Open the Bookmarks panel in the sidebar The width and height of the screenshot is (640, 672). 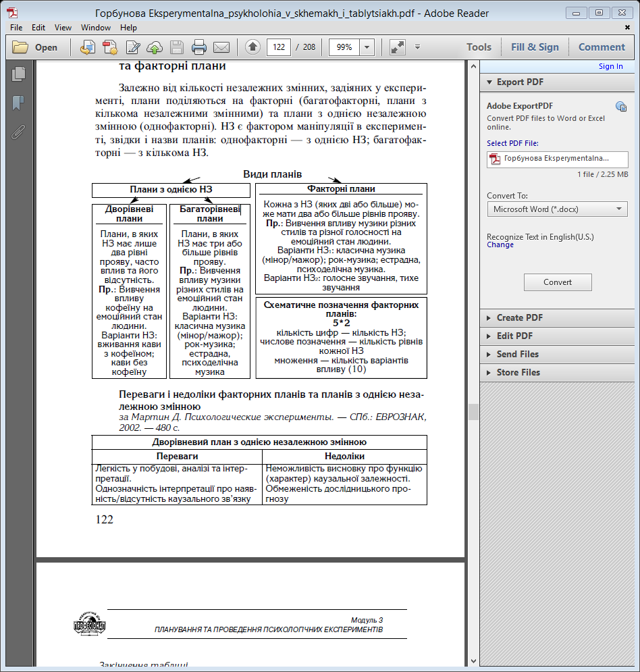(18, 103)
